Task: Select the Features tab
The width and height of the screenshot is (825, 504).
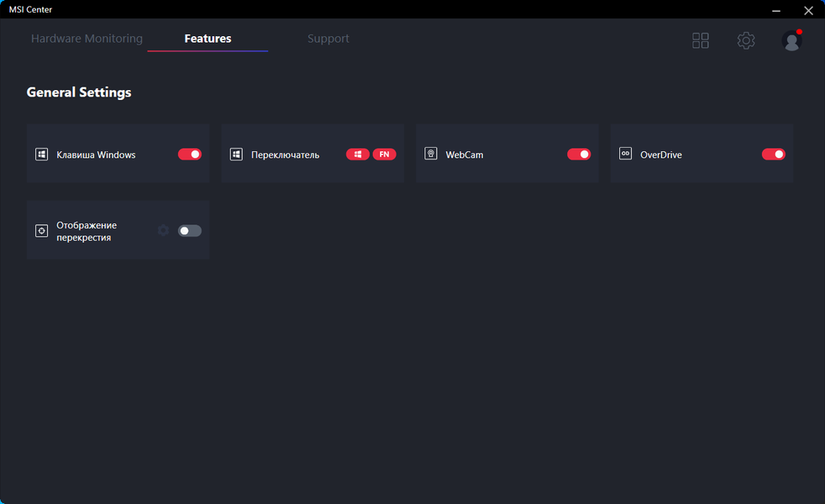Action: [208, 39]
